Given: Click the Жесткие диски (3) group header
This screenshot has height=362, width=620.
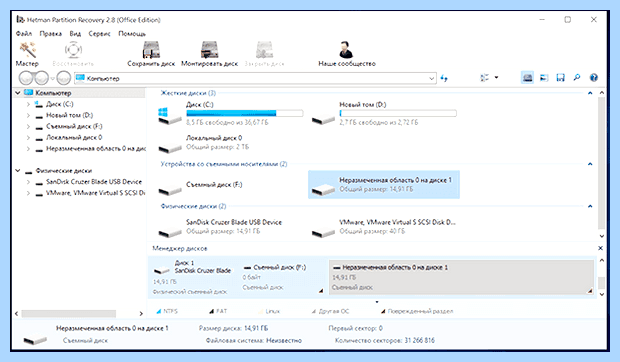Looking at the screenshot, I should click(188, 93).
